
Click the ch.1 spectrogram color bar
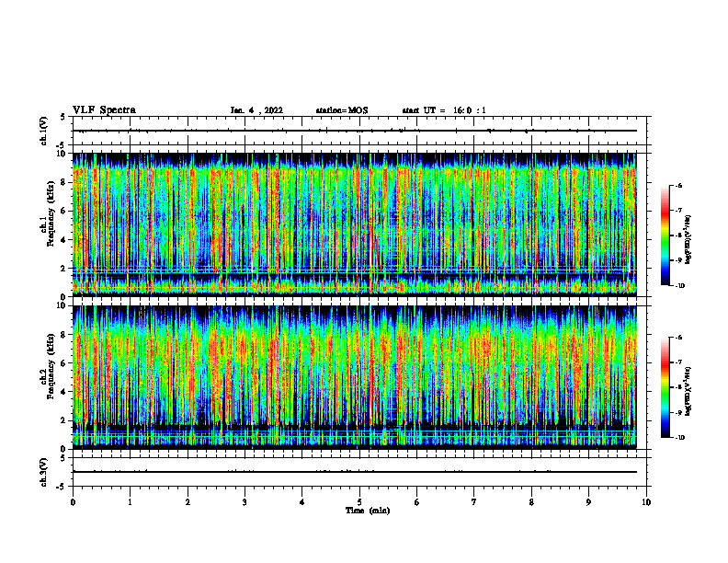665,236
